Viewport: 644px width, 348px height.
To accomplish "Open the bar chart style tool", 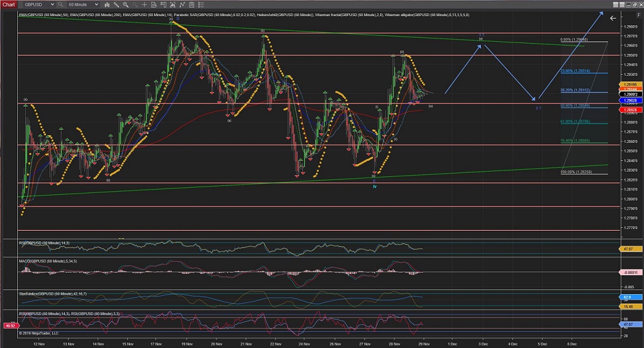I will pos(107,5).
